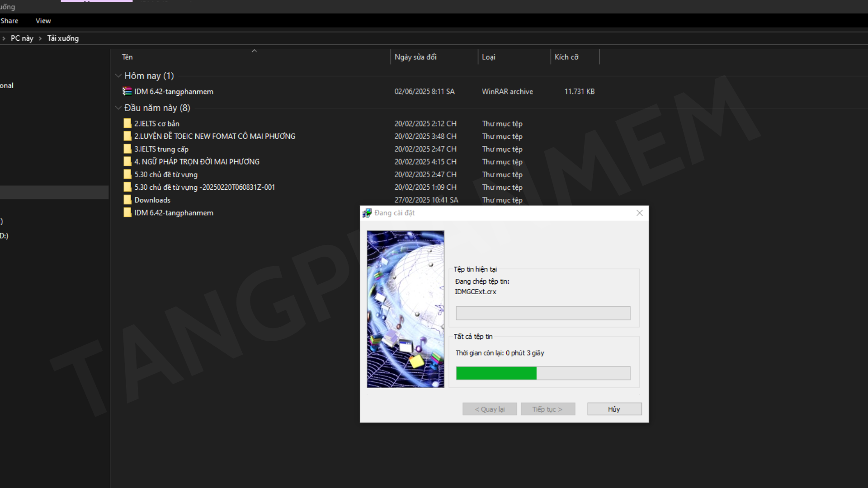Click the WinRAR archive icon of IDM 6.42-tangphanmem

pyautogui.click(x=127, y=91)
